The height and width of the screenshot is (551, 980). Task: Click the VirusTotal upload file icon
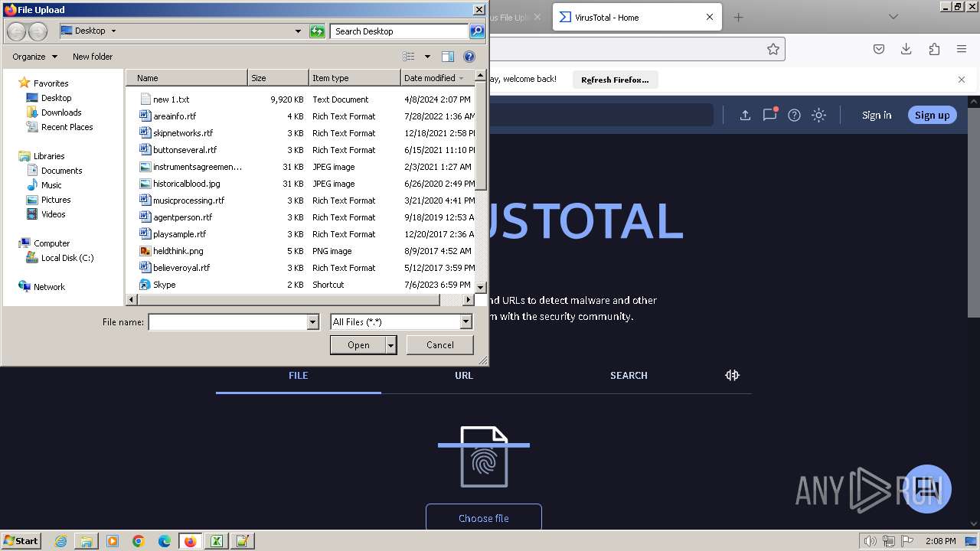745,115
